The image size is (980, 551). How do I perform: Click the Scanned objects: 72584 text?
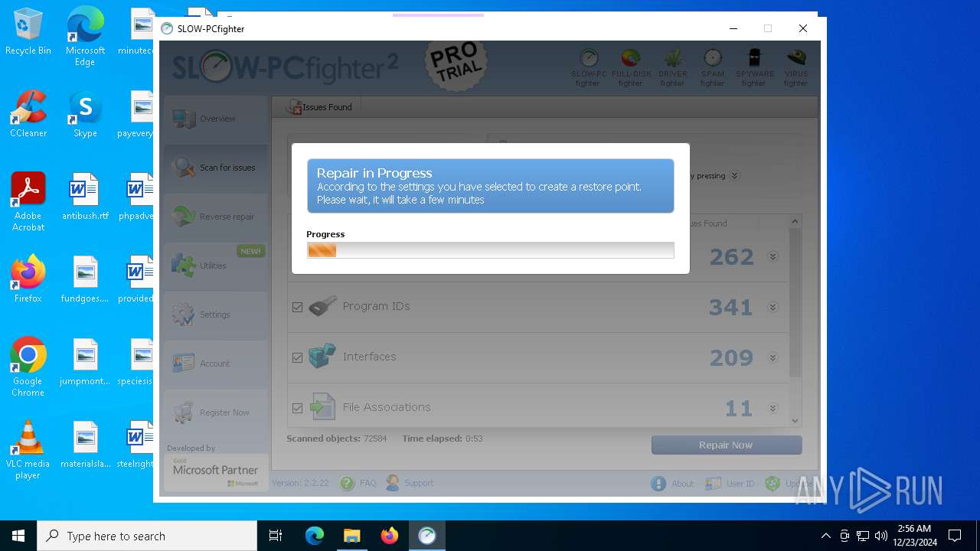[337, 439]
